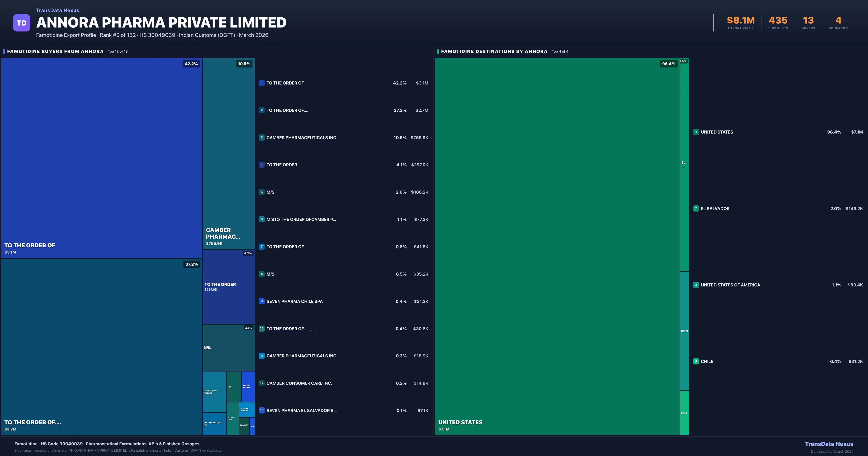This screenshot has width=868, height=456.
Task: Click rank badge 4 beside Chile destination
Action: pos(696,361)
